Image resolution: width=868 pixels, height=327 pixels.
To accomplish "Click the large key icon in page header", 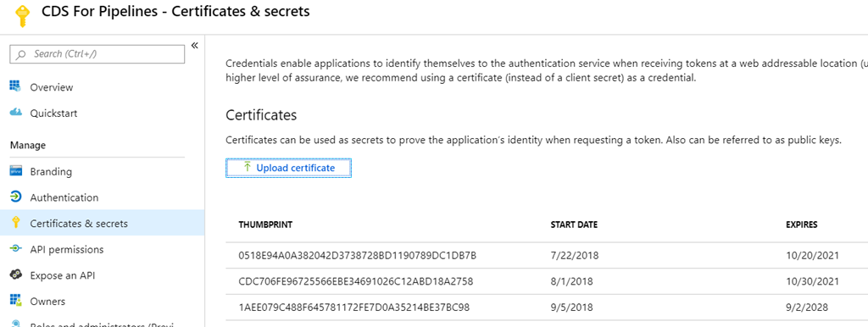I will (21, 17).
